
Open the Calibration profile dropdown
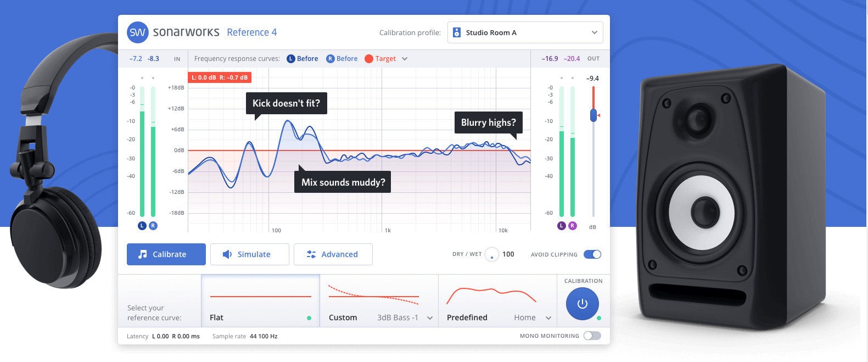525,32
